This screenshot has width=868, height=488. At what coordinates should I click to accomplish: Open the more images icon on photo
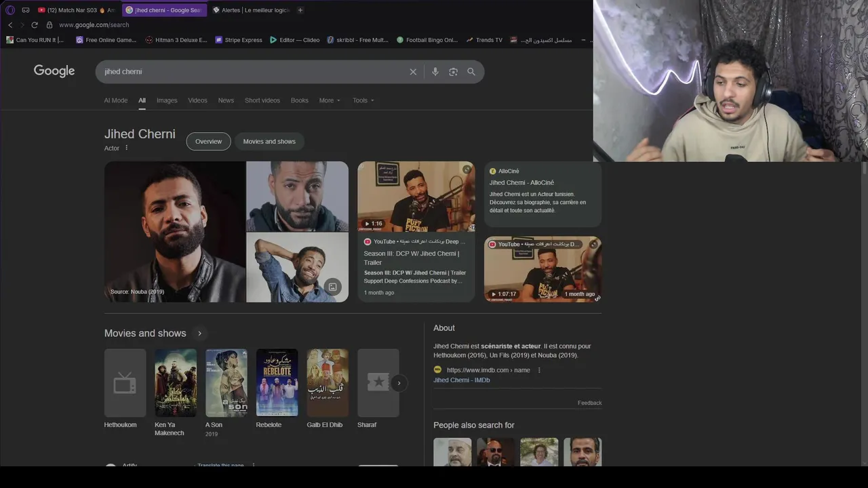pyautogui.click(x=332, y=287)
